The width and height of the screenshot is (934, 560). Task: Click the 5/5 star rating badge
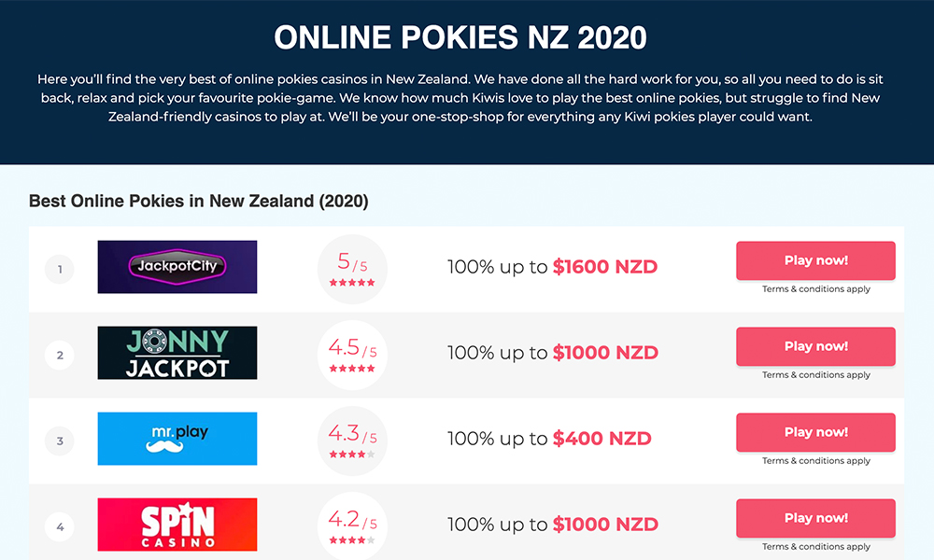(352, 269)
